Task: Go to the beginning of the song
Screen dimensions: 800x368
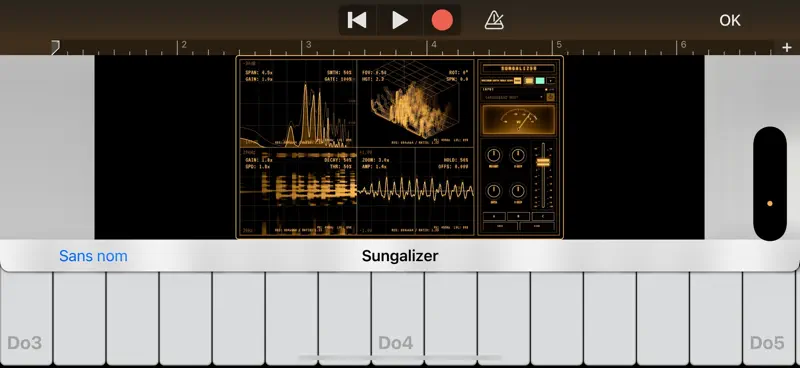Action: [x=357, y=20]
